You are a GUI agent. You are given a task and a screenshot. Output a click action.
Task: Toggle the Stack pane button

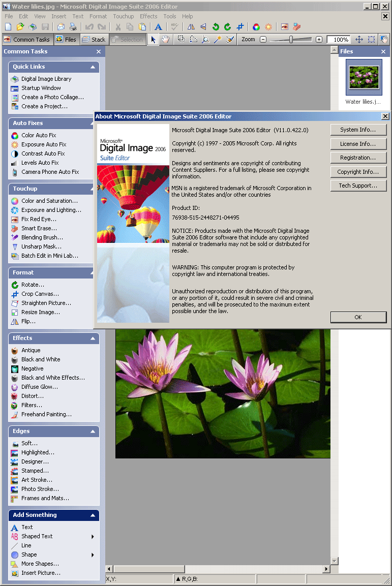[94, 40]
